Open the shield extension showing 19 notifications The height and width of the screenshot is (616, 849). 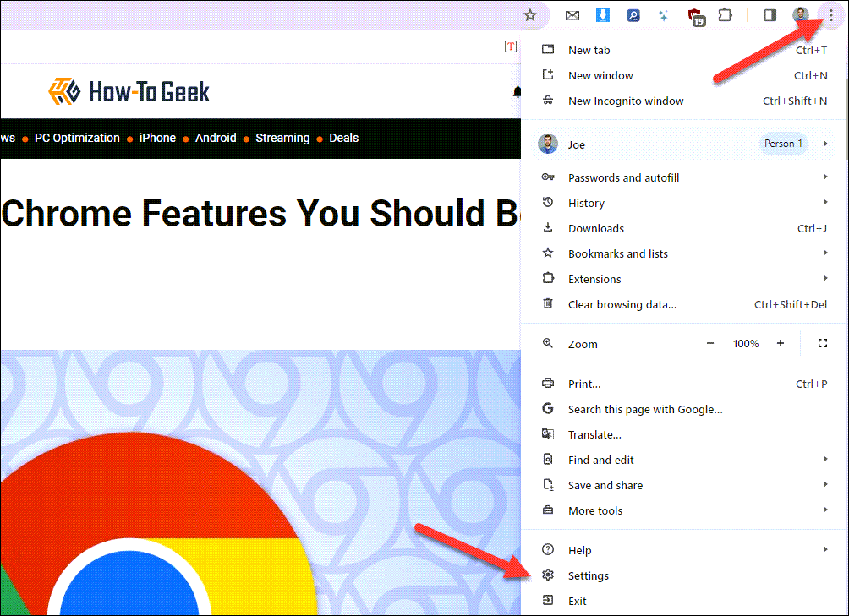click(x=693, y=15)
